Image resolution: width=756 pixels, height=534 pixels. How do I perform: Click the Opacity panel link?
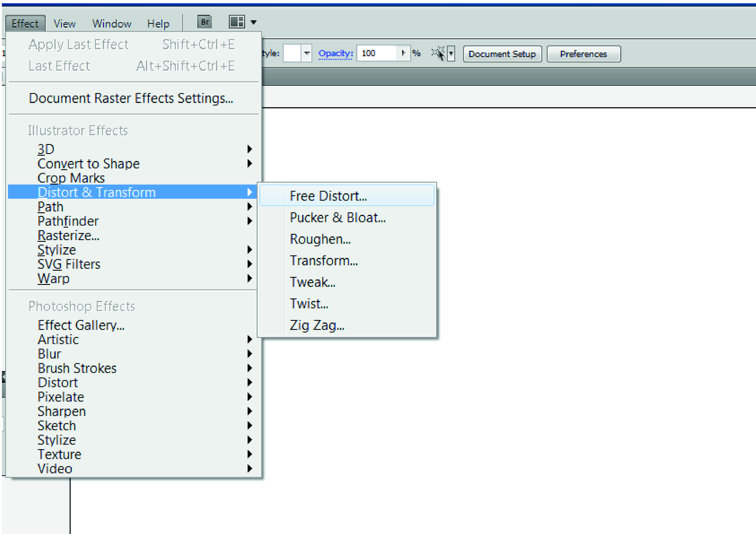[x=336, y=53]
